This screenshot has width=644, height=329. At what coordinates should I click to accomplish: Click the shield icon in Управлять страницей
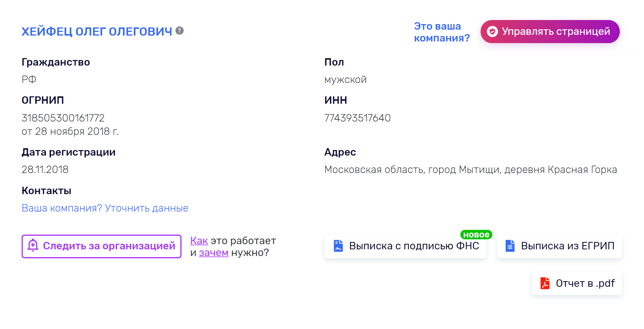492,32
